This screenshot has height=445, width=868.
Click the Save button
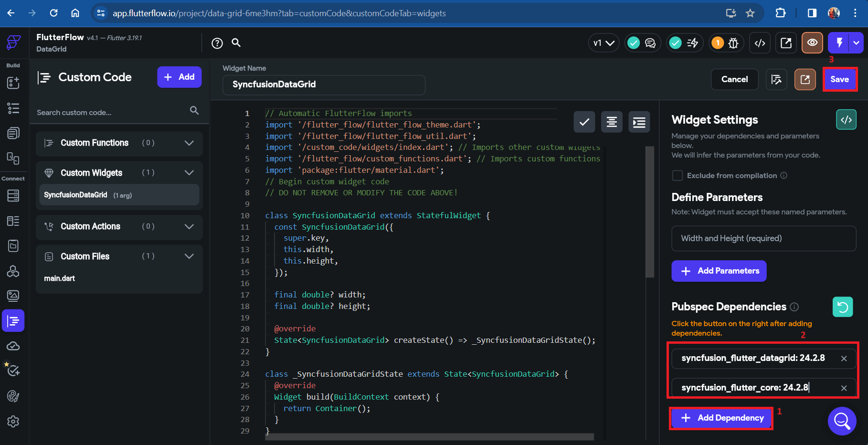click(x=840, y=79)
